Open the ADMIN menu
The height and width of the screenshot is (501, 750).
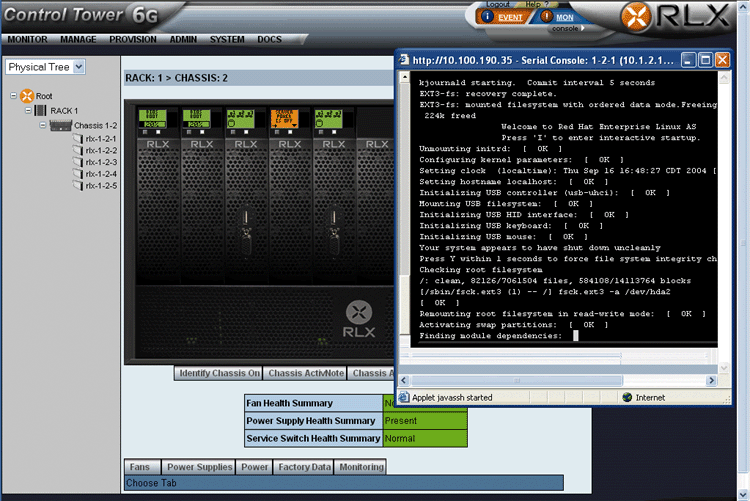pyautogui.click(x=183, y=39)
